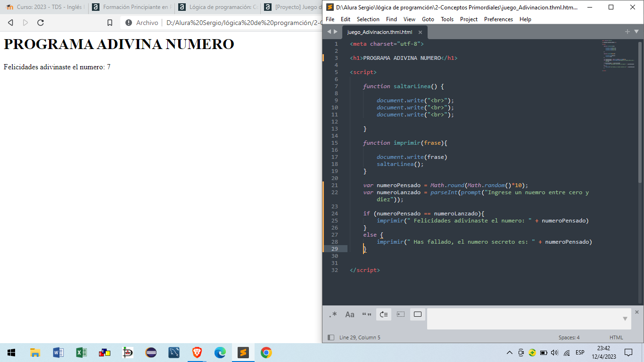Screen dimensions: 644x362
Task: Toggle regular expression search in find panel
Action: click(333, 314)
